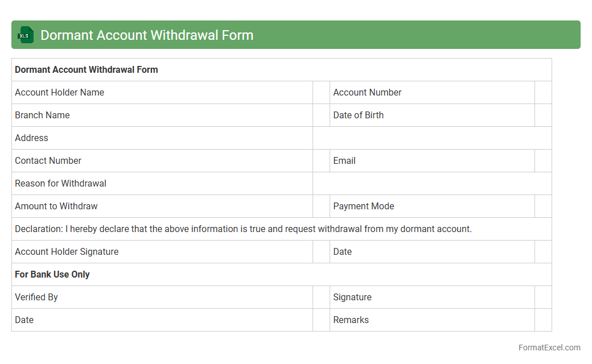Click the Declaration statement row
Image resolution: width=592 pixels, height=364 pixels.
[244, 229]
